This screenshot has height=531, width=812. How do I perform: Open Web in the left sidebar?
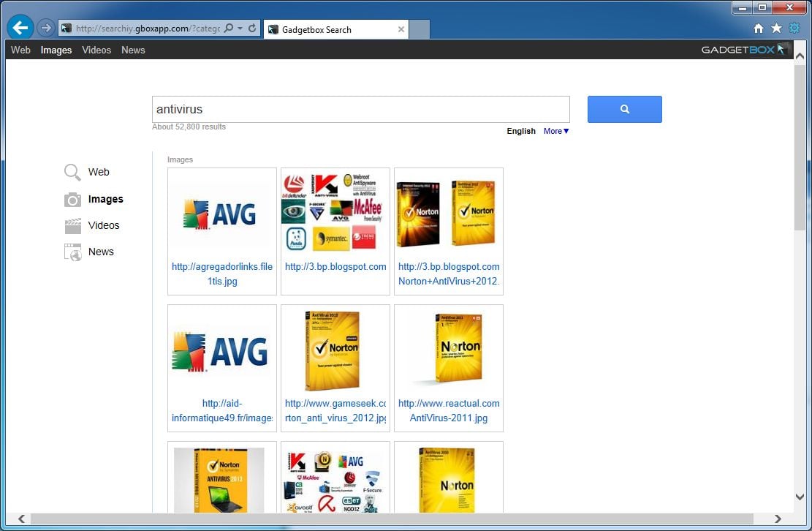[99, 172]
